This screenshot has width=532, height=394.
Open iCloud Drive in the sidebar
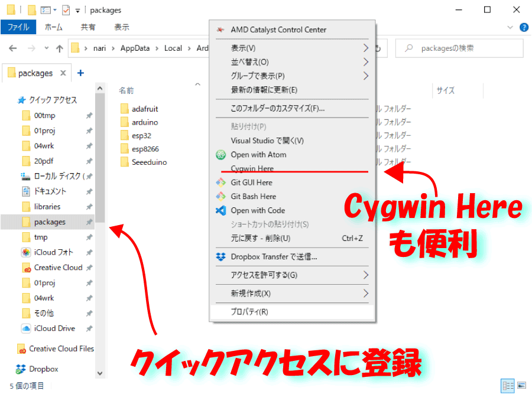[x=54, y=328]
